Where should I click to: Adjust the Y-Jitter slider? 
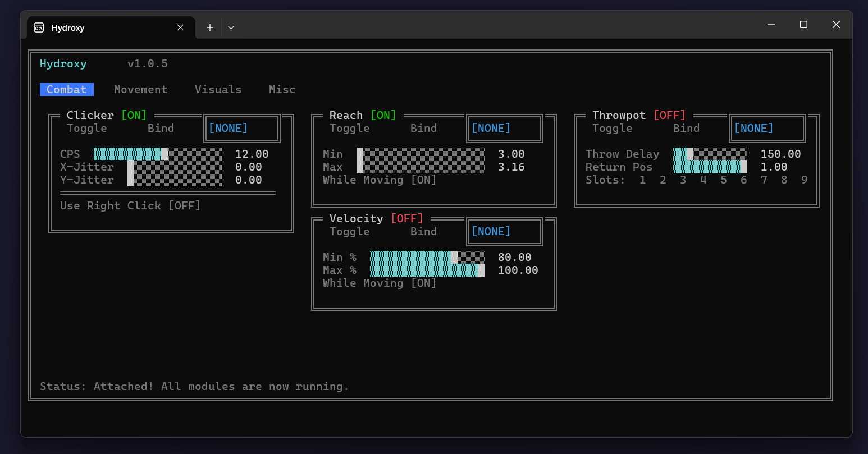point(175,180)
